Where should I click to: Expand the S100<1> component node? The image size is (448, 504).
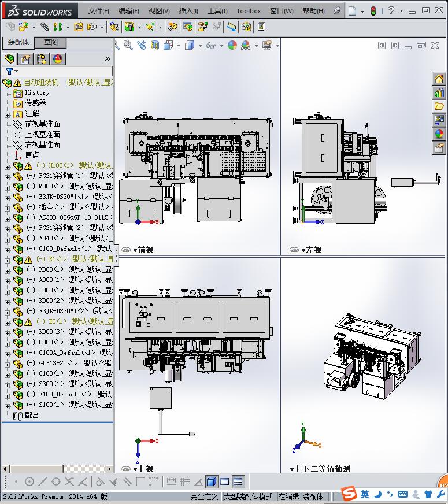(8, 406)
